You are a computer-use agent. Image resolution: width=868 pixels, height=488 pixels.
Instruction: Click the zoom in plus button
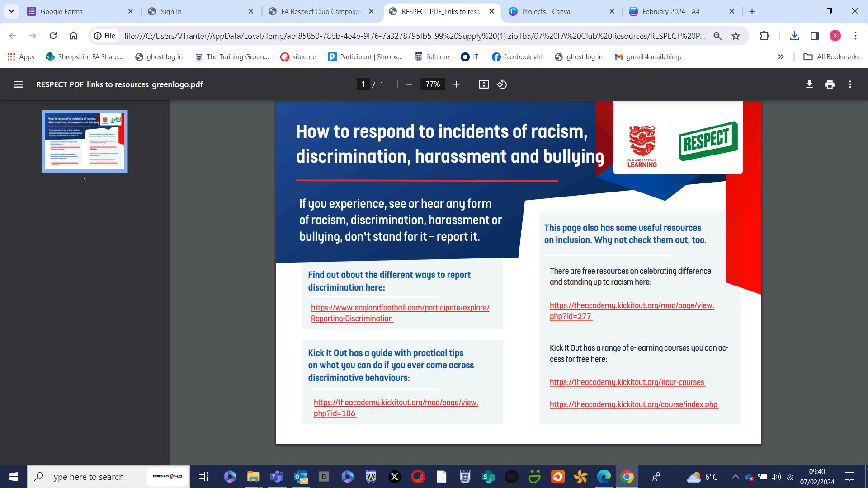coord(456,84)
